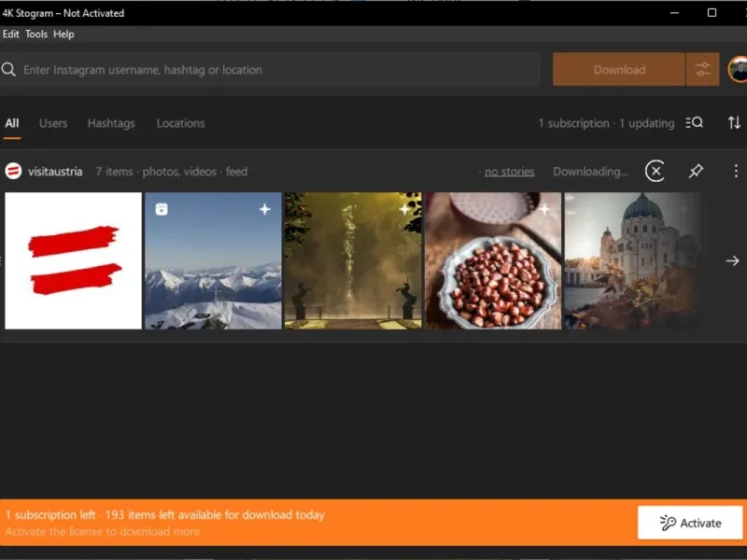The width and height of the screenshot is (747, 560).
Task: Switch to the Hashtags tab
Action: (111, 123)
